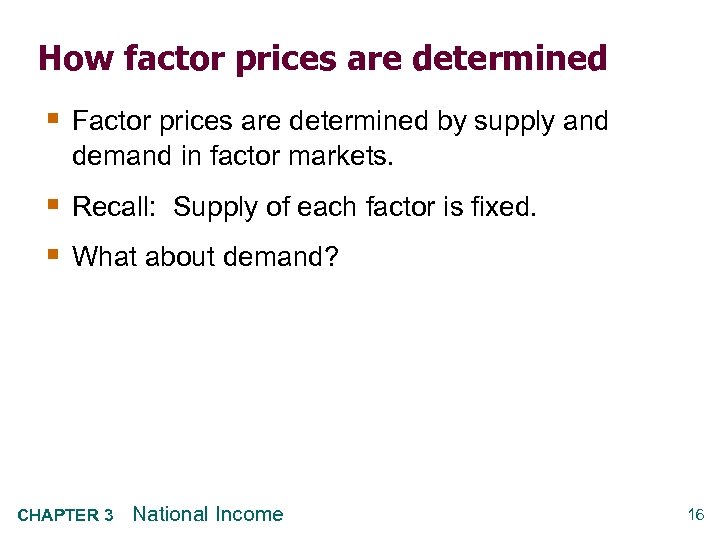Click the line 'Factor prices are determined by supply and'
Image resolution: width=720 pixels, height=540 pixels.
(x=340, y=123)
